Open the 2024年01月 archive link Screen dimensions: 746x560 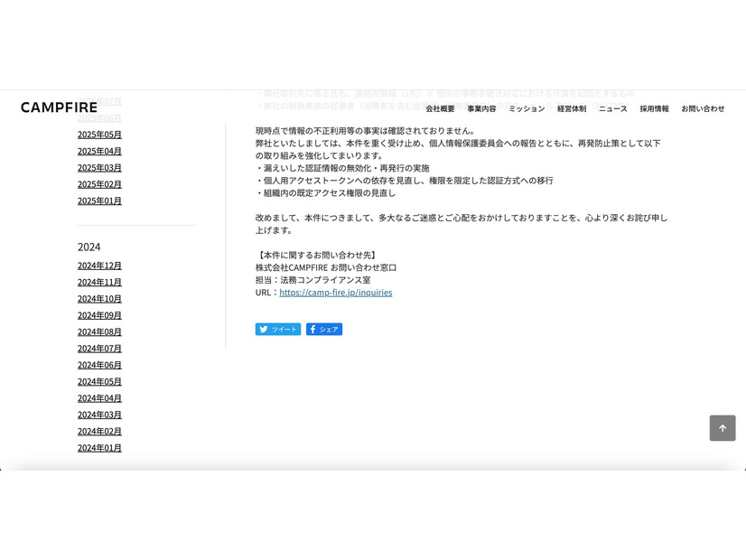click(x=99, y=448)
